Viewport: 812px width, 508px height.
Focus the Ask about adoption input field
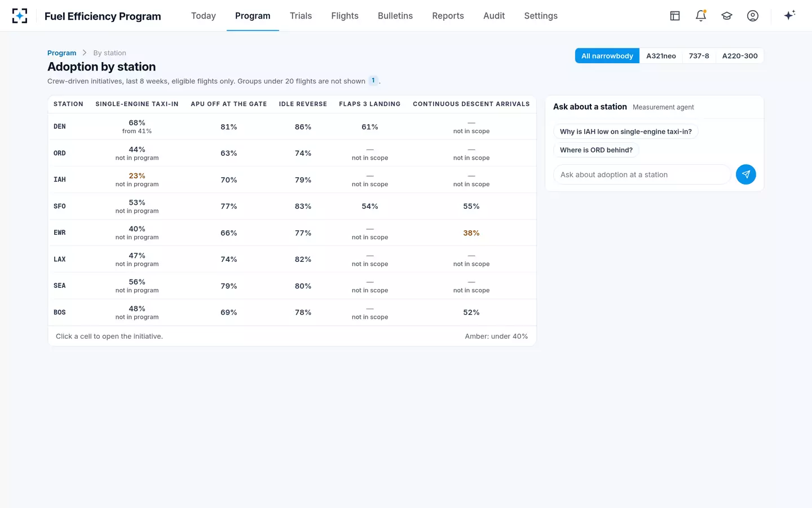pyautogui.click(x=642, y=174)
